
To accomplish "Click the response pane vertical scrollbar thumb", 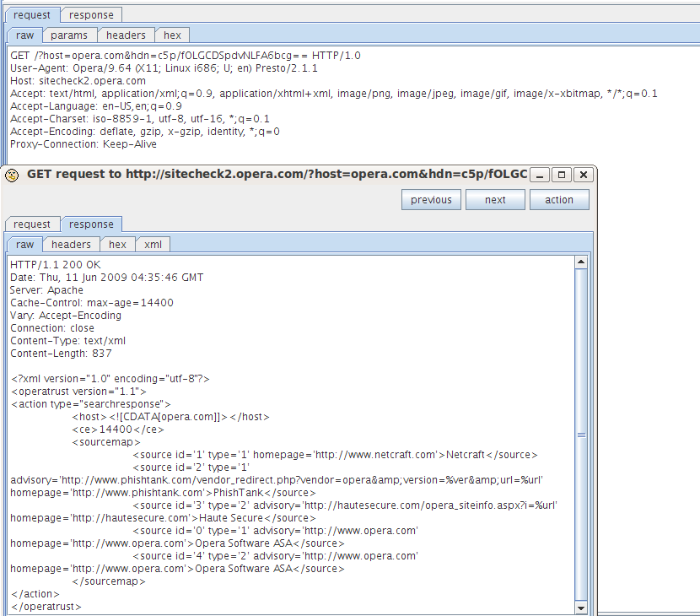I will coord(581,435).
